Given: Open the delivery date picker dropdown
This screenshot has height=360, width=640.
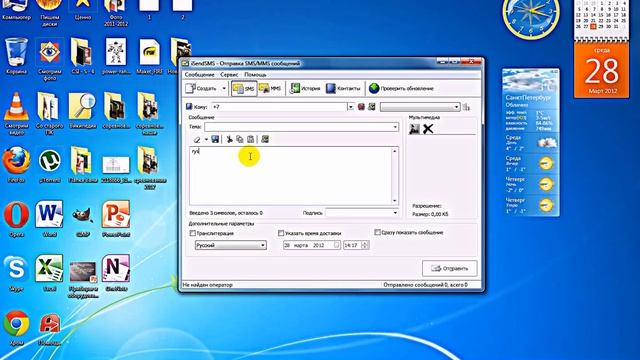Looking at the screenshot, I should coord(336,245).
